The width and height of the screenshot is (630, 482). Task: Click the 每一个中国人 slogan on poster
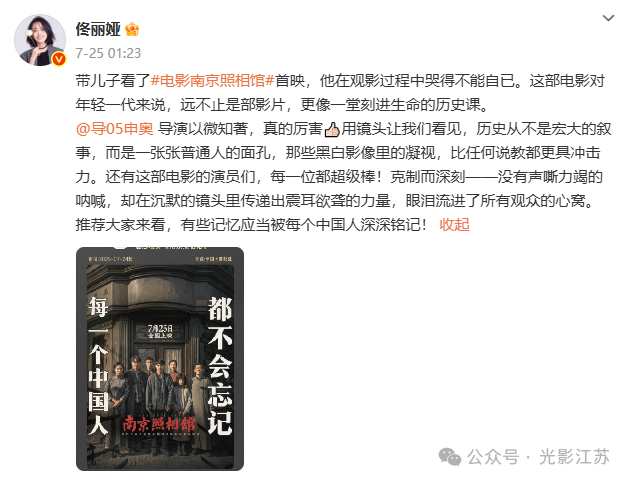tap(98, 366)
